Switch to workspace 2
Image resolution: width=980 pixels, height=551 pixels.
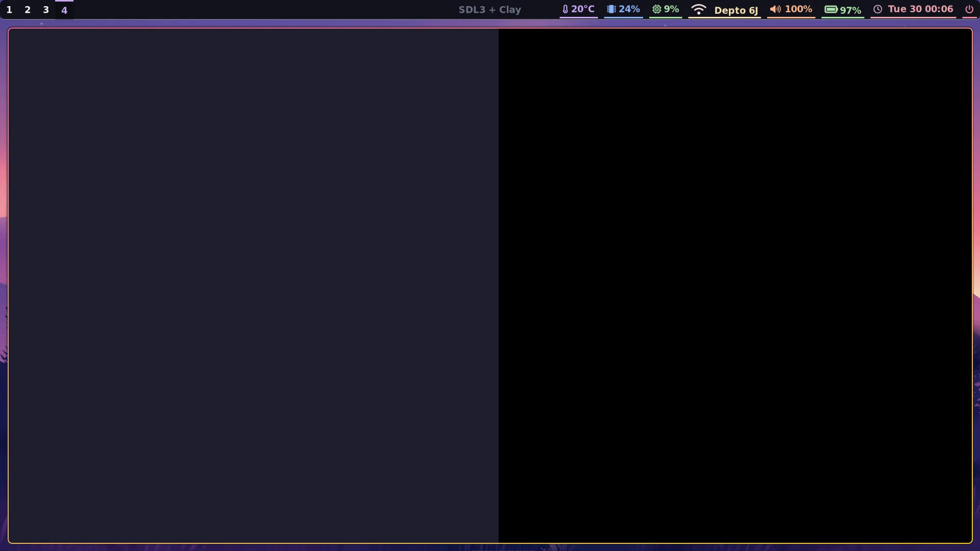tap(28, 9)
